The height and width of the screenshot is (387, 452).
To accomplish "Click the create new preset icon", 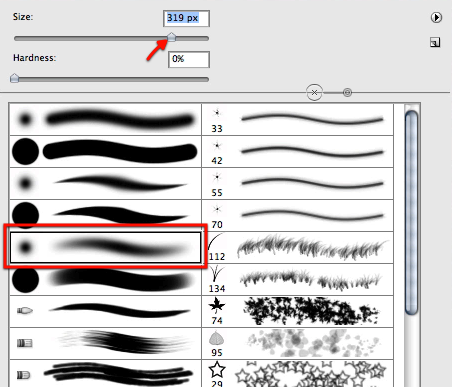I will tap(435, 42).
